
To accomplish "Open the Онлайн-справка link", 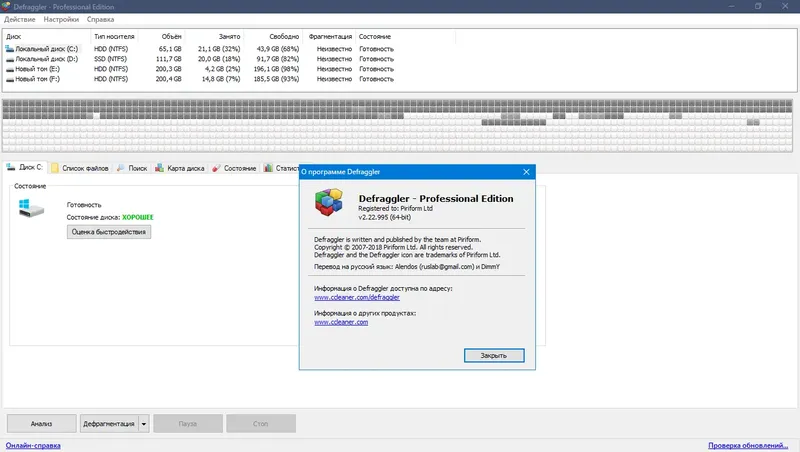I will pyautogui.click(x=33, y=445).
